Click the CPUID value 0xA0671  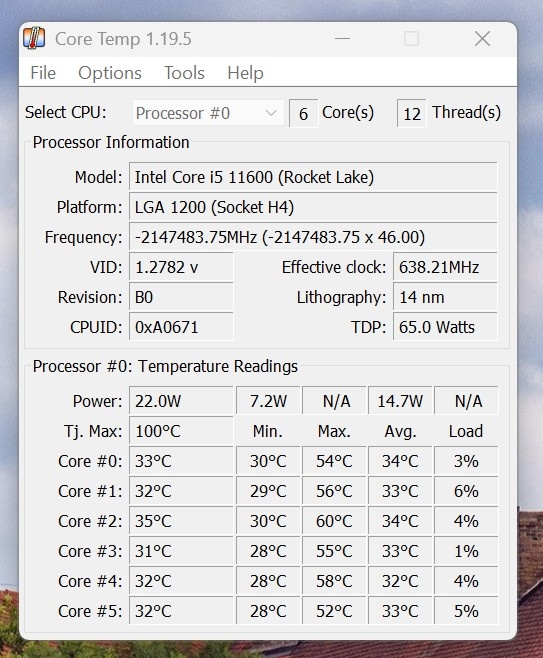[x=181, y=327]
